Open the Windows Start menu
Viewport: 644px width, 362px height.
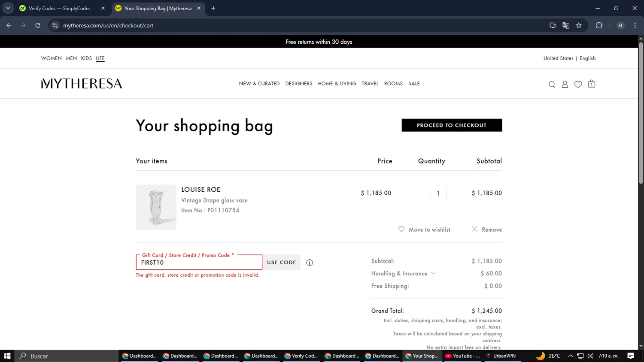pos(7,356)
